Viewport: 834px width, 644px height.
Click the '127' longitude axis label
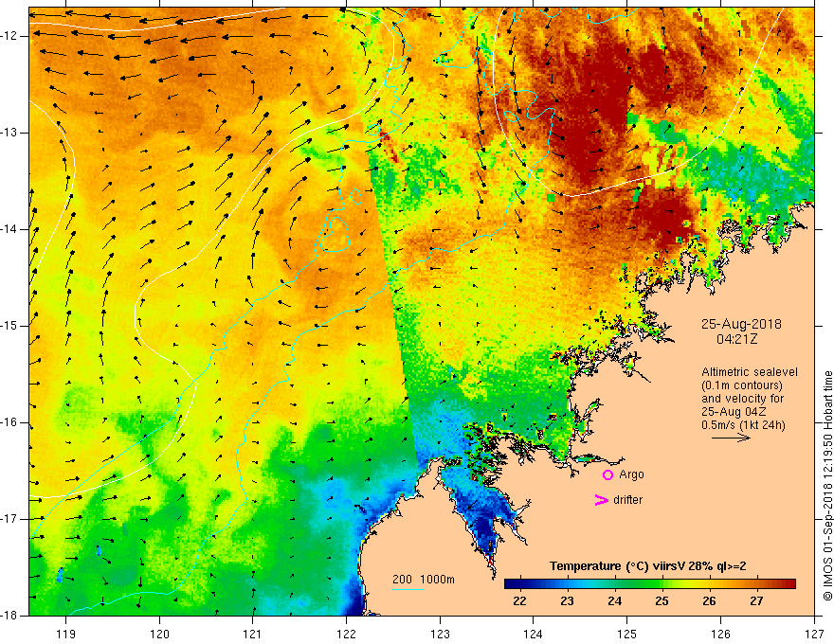pos(814,634)
